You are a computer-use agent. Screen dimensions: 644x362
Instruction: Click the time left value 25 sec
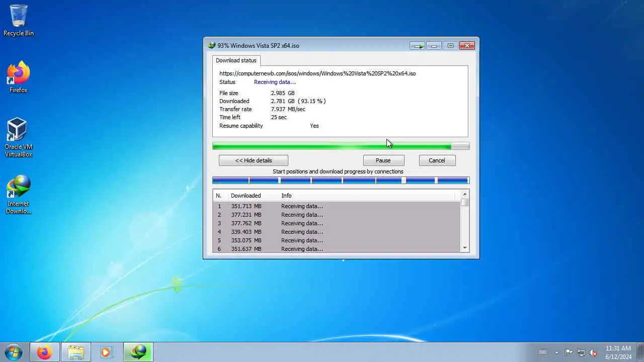click(279, 117)
